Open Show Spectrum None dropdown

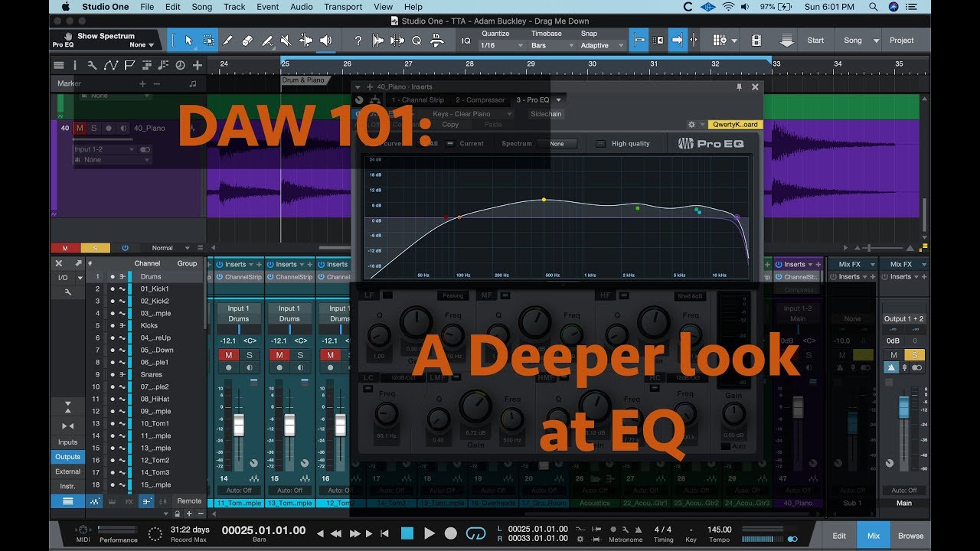(142, 44)
